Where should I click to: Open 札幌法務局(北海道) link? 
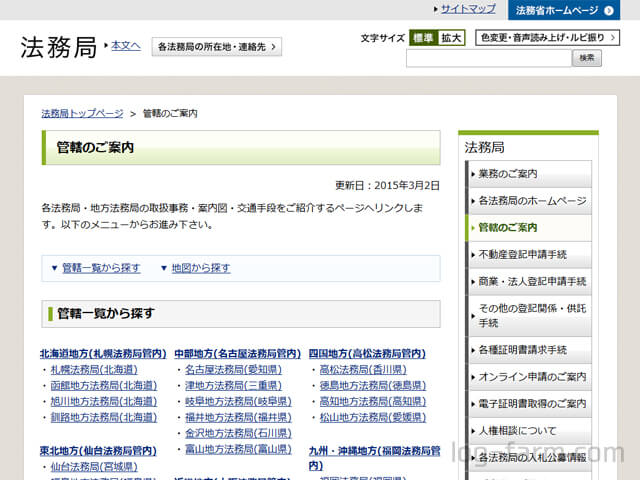(x=94, y=370)
